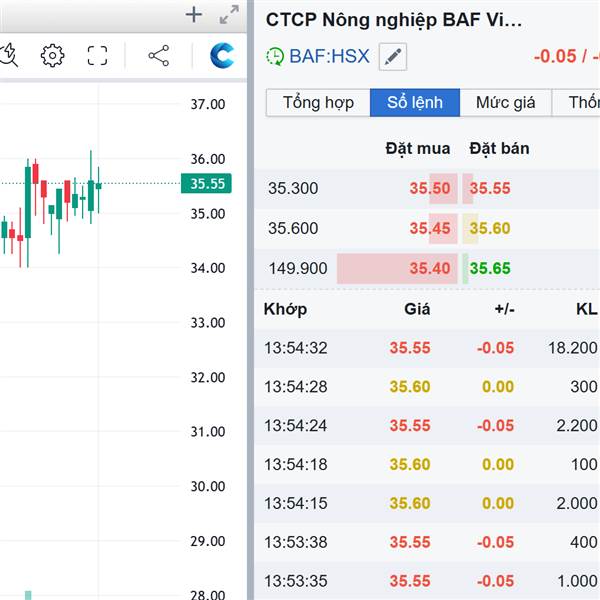Select the 13:54:24 matched trade row

pos(427,426)
